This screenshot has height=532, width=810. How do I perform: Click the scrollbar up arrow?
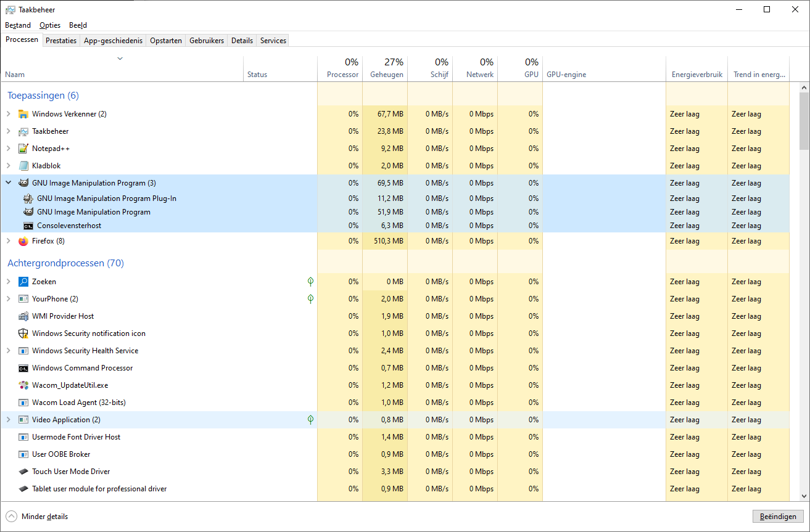(804, 88)
